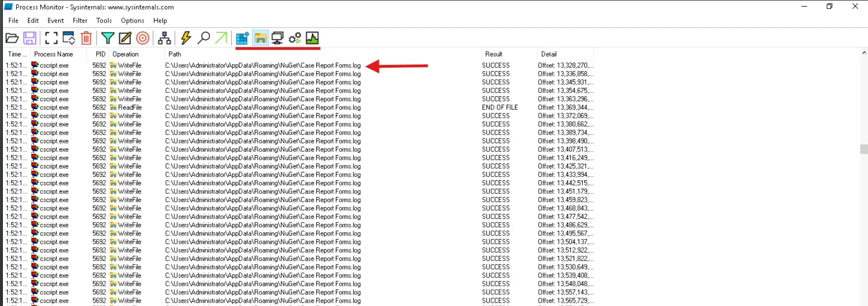Sort by the Time column header
This screenshot has height=306, width=868.
pos(17,54)
